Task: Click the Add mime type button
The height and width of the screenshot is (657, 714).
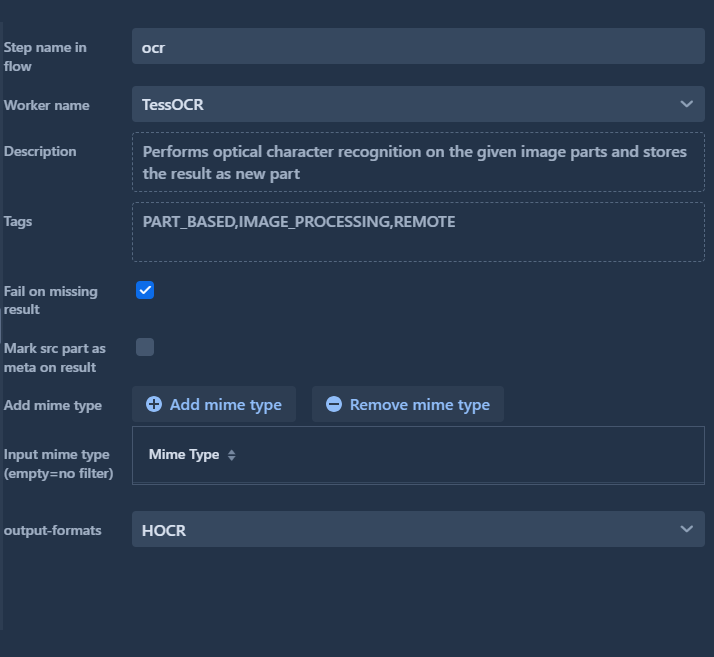Action: (214, 404)
